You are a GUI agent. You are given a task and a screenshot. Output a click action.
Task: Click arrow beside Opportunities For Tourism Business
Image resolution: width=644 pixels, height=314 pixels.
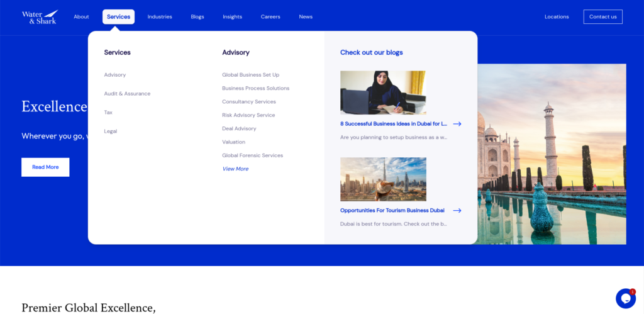point(457,211)
